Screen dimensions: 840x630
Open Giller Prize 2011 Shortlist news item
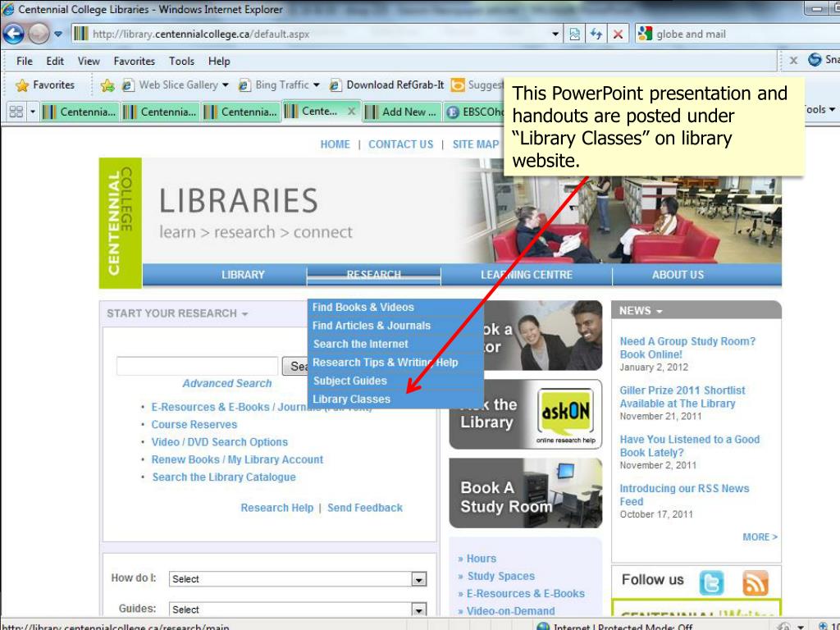tap(682, 397)
